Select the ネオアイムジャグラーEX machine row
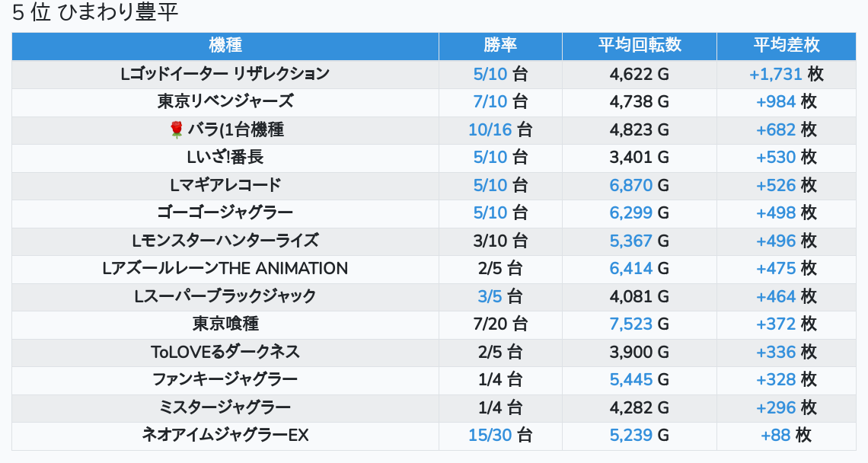The width and height of the screenshot is (868, 463). click(225, 435)
